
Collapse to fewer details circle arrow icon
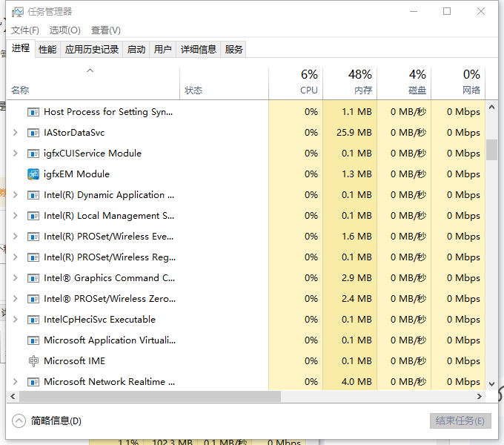[19, 421]
